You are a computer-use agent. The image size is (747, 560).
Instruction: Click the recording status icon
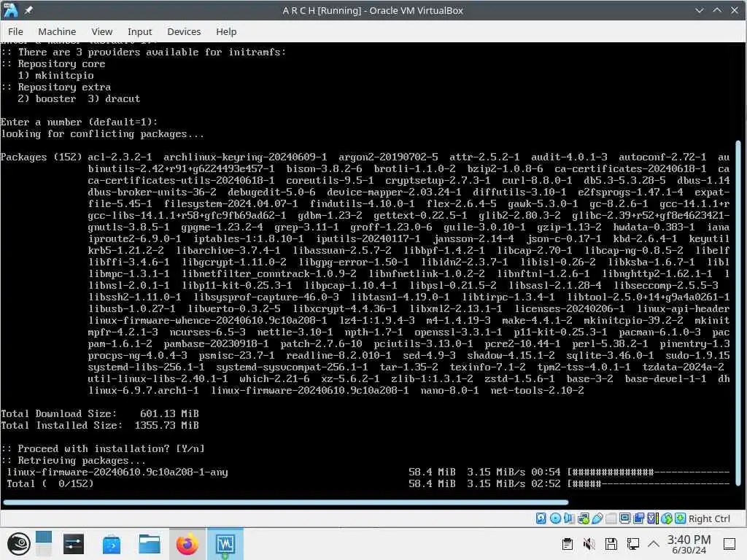639,518
